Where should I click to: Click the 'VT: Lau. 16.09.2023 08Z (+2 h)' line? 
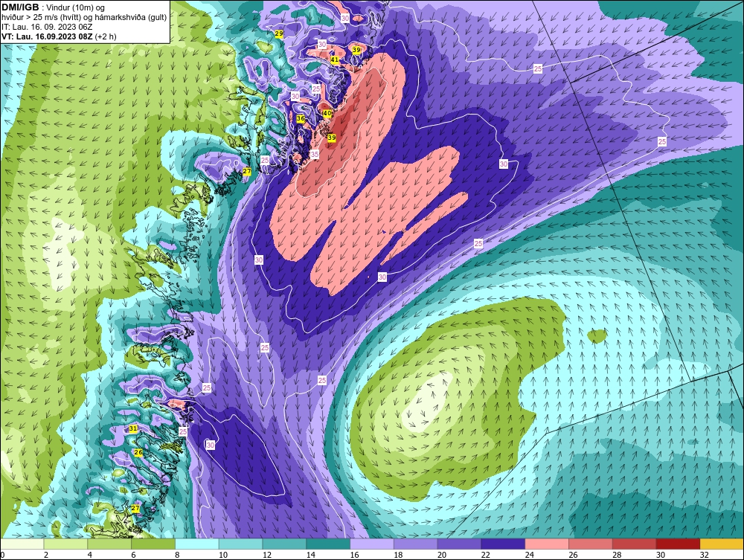(59, 36)
